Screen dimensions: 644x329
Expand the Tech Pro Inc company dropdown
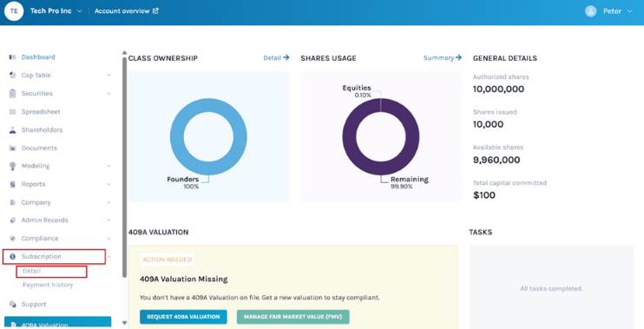click(x=80, y=11)
